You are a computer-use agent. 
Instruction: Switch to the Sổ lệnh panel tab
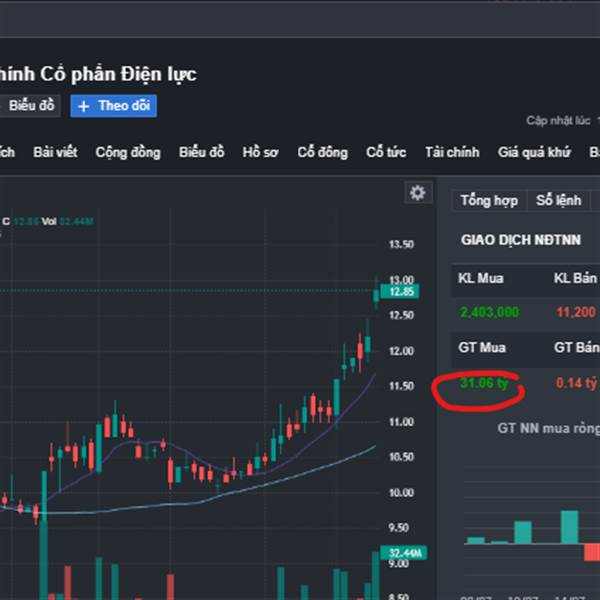(x=558, y=201)
